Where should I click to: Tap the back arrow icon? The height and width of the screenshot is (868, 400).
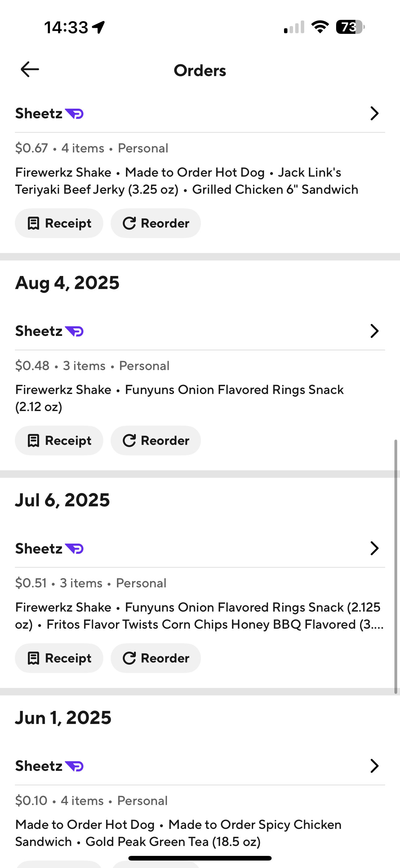pos(30,70)
